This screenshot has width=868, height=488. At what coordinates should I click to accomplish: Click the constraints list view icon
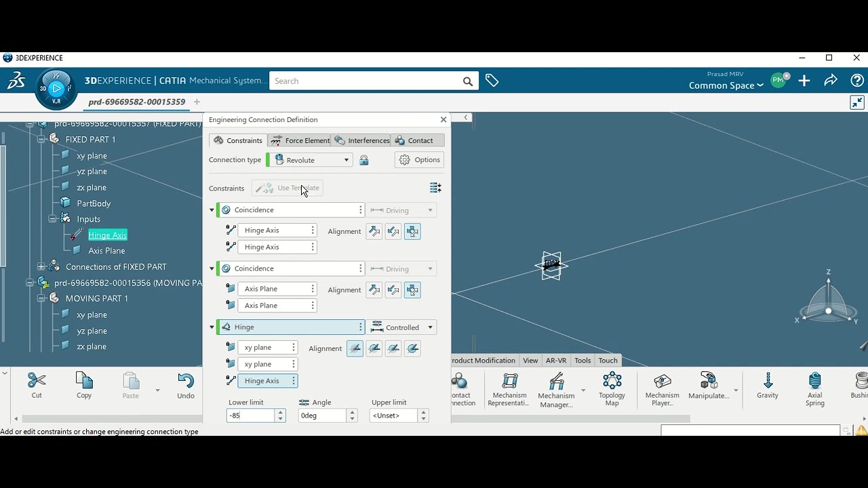(435, 188)
